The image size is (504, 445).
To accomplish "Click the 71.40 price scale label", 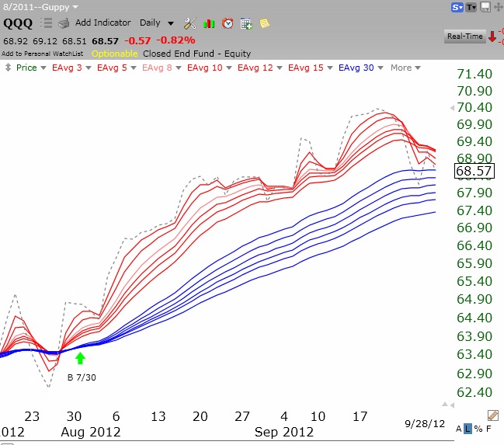I will 474,74.
